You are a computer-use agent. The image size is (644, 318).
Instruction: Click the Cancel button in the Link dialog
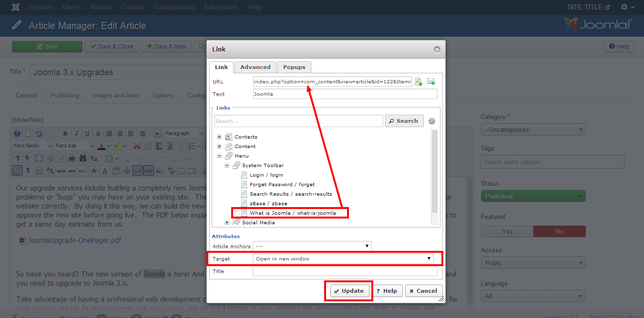[423, 291]
